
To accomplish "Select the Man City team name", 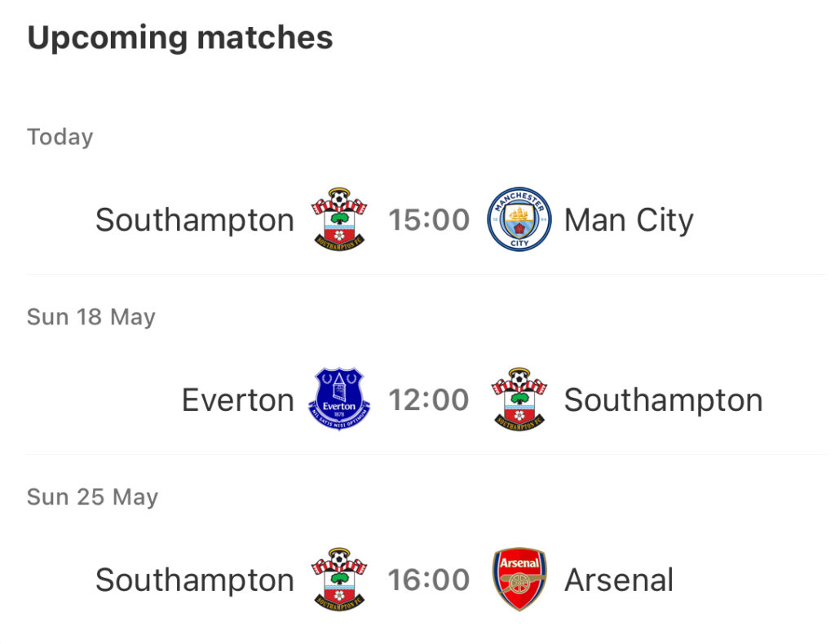I will tap(629, 220).
